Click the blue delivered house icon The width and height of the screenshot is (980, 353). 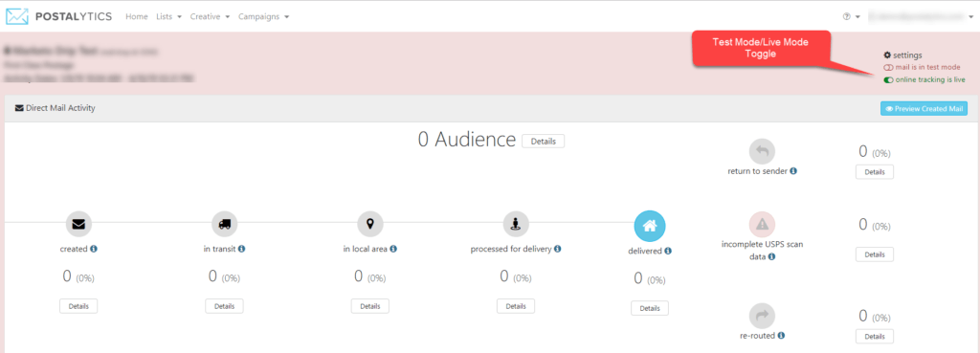(x=650, y=226)
